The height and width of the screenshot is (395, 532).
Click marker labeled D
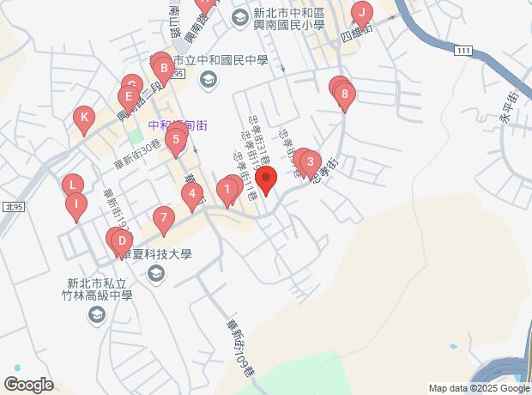[122, 243]
